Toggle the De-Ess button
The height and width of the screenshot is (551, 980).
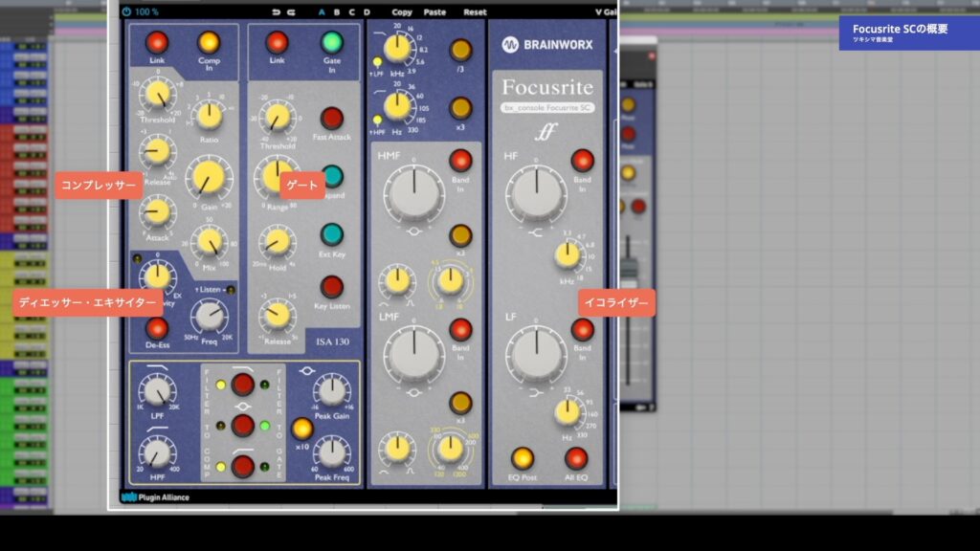157,327
